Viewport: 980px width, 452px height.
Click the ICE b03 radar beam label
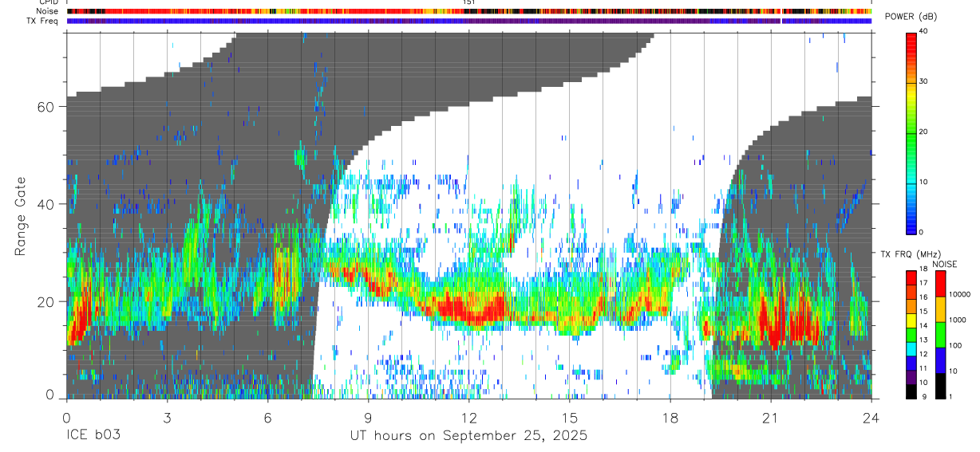[94, 435]
